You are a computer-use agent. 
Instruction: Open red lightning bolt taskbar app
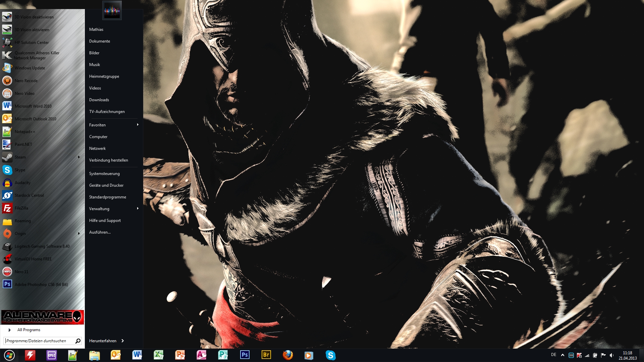point(30,355)
